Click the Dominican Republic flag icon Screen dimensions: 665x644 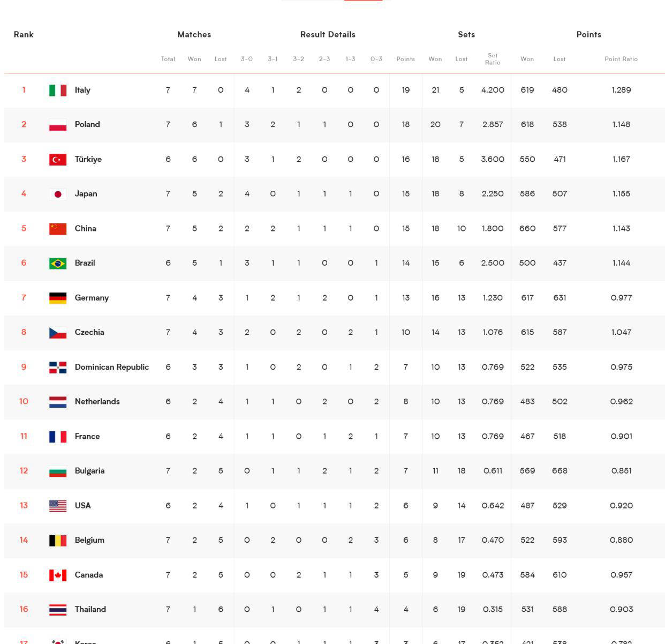58,367
